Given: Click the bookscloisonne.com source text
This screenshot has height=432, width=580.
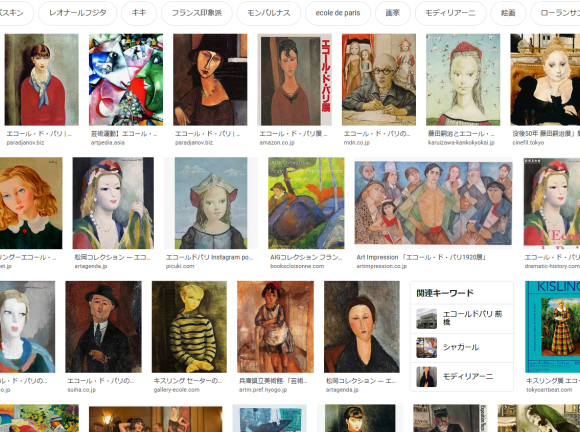Looking at the screenshot, I should 297,266.
